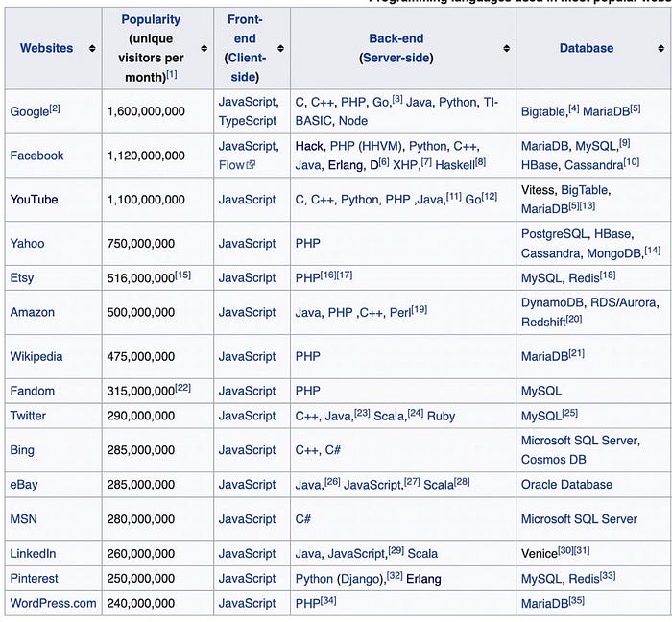672x622 pixels.
Task: Open the Fandom website link
Action: pos(32,391)
